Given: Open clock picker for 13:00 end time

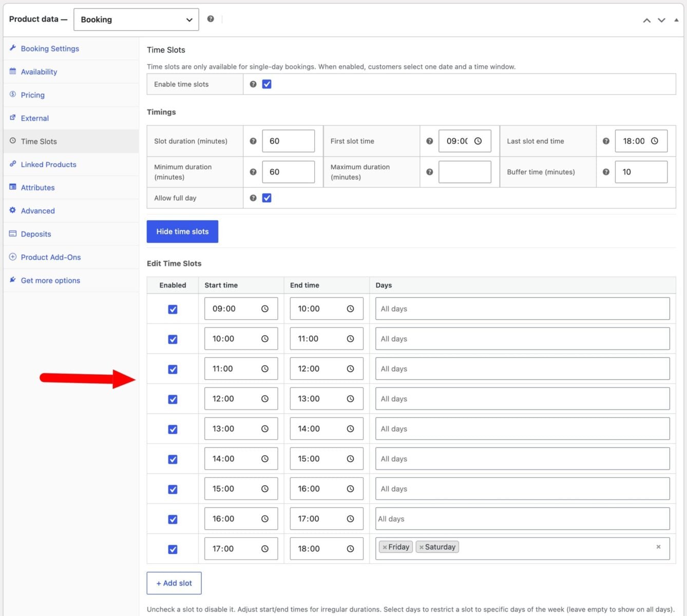Looking at the screenshot, I should pyautogui.click(x=350, y=399).
